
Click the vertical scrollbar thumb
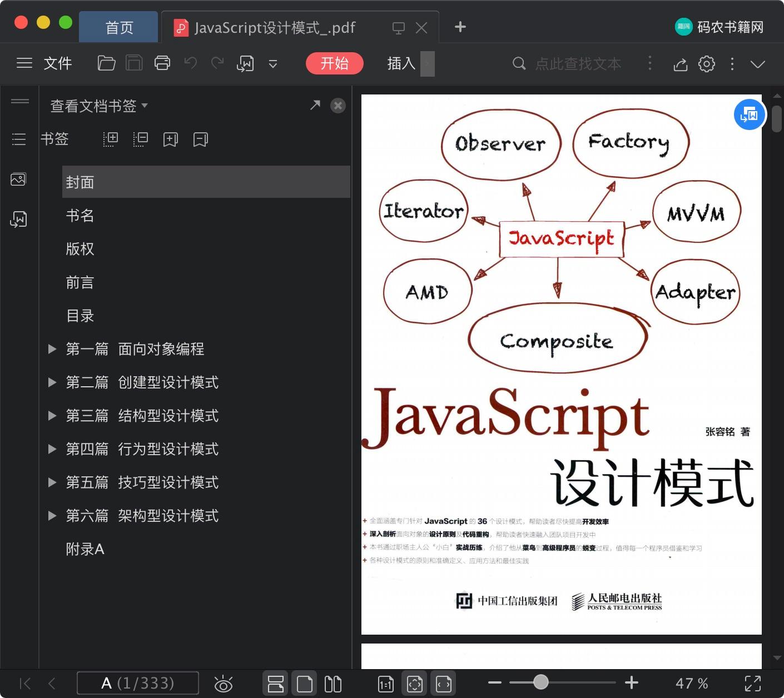click(777, 118)
